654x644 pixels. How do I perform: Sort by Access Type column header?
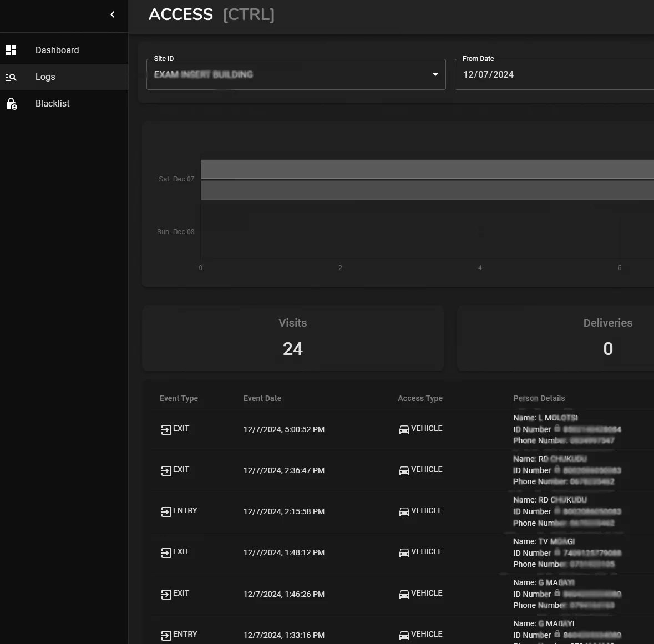pyautogui.click(x=420, y=398)
